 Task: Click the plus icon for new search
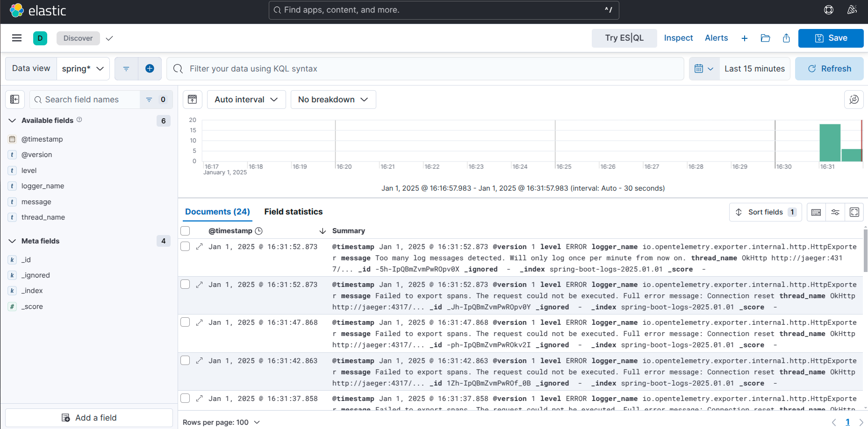745,38
